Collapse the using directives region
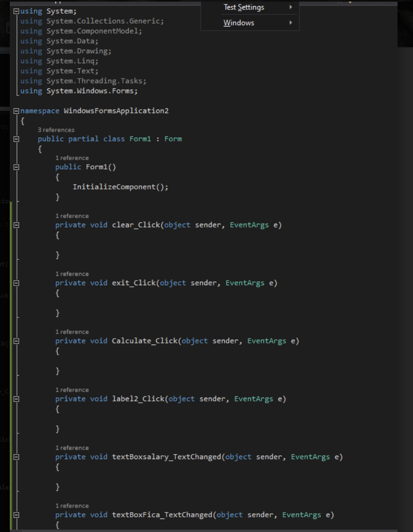Viewport: 413px width, 532px height. (15, 11)
